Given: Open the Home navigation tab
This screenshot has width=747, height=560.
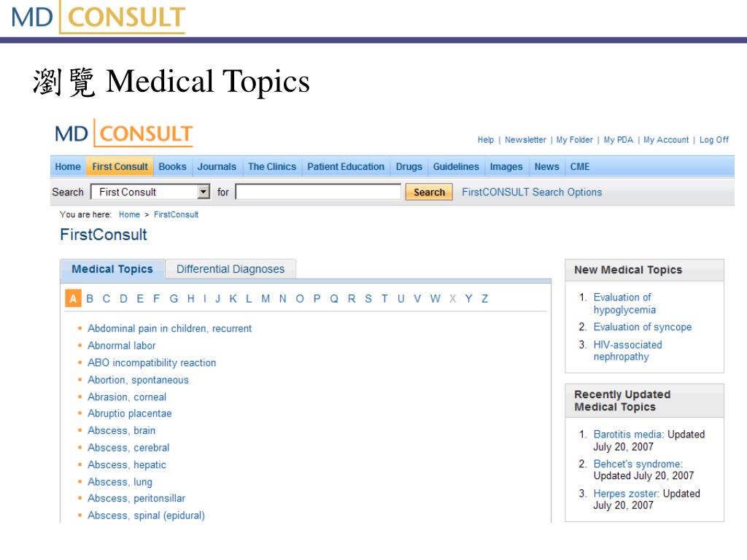Looking at the screenshot, I should [x=68, y=167].
